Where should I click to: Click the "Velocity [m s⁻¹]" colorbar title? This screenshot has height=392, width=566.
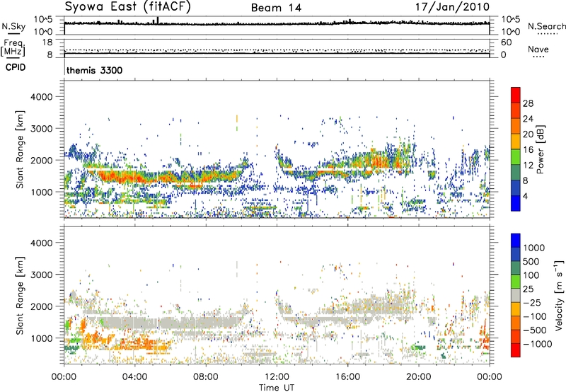pos(559,295)
